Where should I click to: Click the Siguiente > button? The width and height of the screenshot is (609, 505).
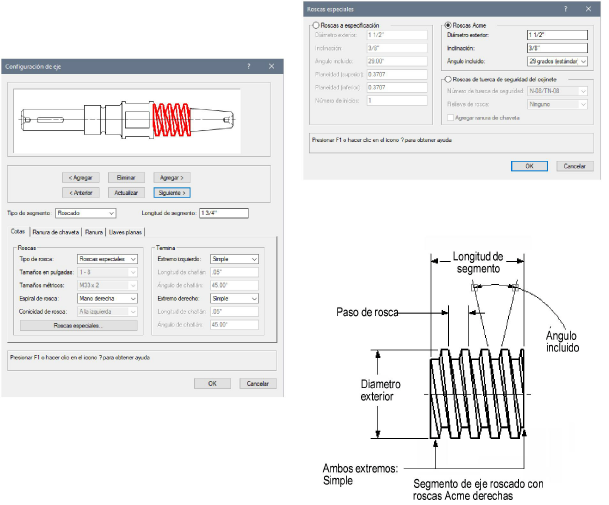(x=172, y=193)
